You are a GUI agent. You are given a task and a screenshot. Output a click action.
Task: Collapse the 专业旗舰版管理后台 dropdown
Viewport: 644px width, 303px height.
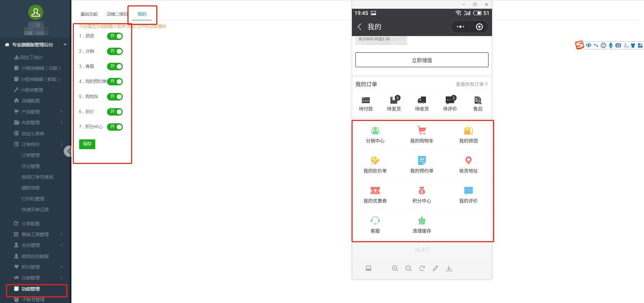click(x=65, y=45)
